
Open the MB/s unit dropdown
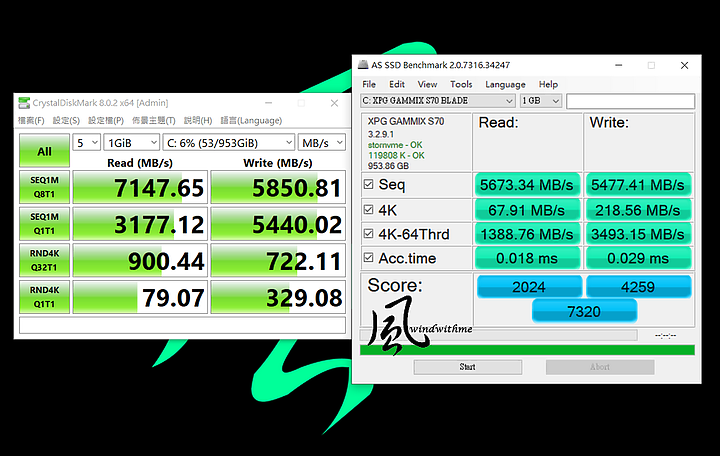click(321, 143)
